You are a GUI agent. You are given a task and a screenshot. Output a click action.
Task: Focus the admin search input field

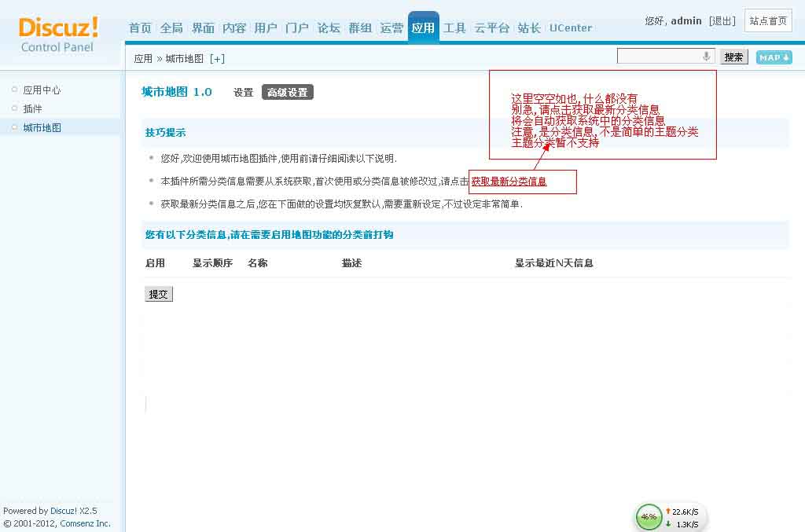pyautogui.click(x=665, y=56)
